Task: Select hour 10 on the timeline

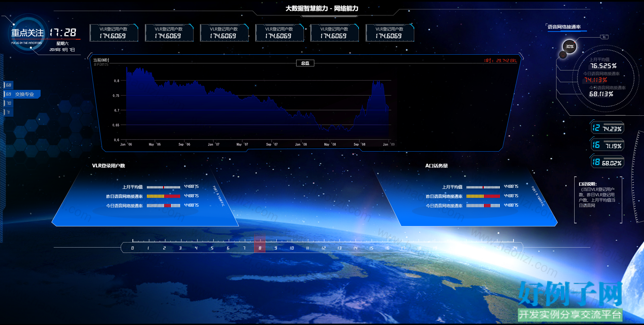Action: [292, 248]
